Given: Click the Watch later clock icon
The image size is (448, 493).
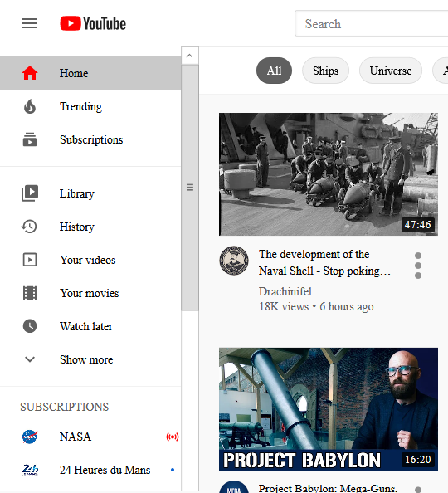Looking at the screenshot, I should pyautogui.click(x=30, y=326).
